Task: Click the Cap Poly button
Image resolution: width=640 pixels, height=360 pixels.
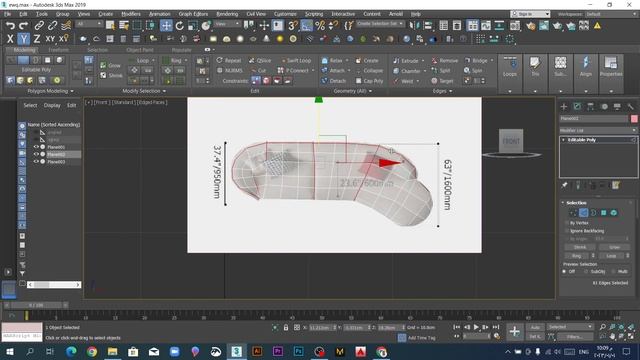Action: click(x=369, y=81)
